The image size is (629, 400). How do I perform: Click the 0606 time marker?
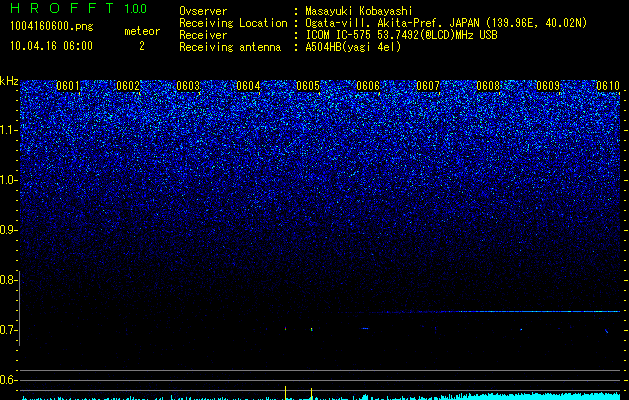click(368, 86)
